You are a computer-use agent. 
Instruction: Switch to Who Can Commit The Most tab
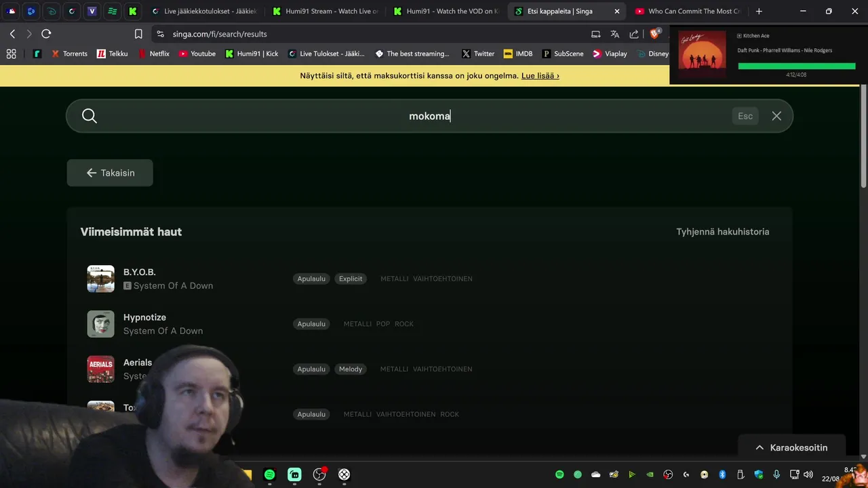688,12
